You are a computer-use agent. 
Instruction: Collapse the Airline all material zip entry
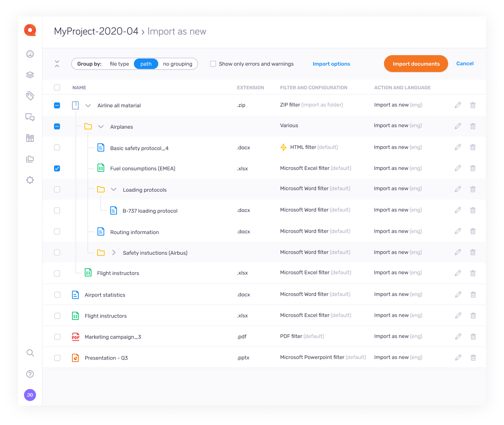point(88,105)
